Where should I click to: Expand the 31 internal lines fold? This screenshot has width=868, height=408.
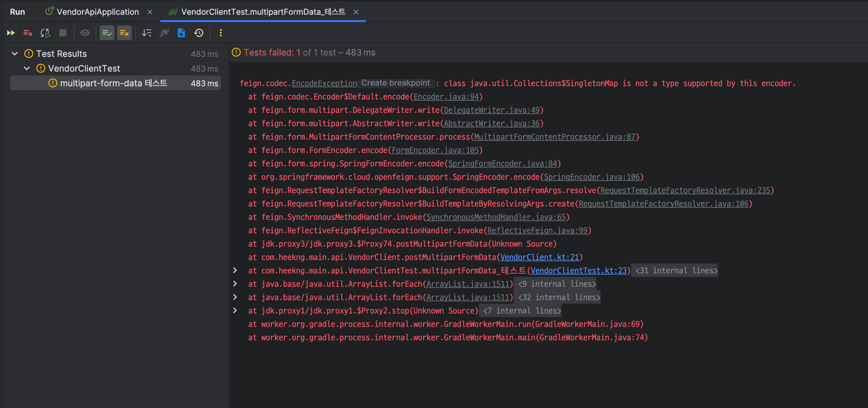(676, 271)
